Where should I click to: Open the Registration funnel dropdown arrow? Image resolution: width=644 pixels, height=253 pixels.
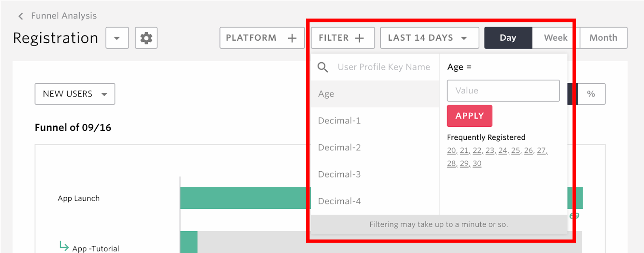coord(117,38)
